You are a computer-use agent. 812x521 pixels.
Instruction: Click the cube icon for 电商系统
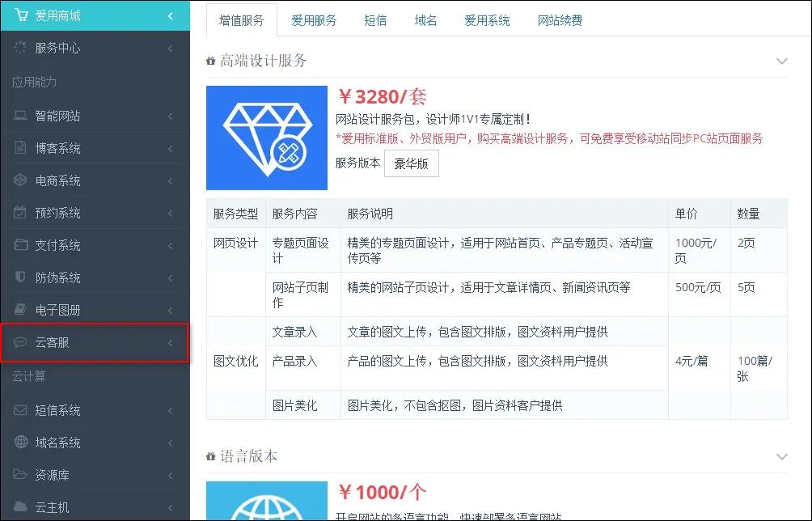20,180
